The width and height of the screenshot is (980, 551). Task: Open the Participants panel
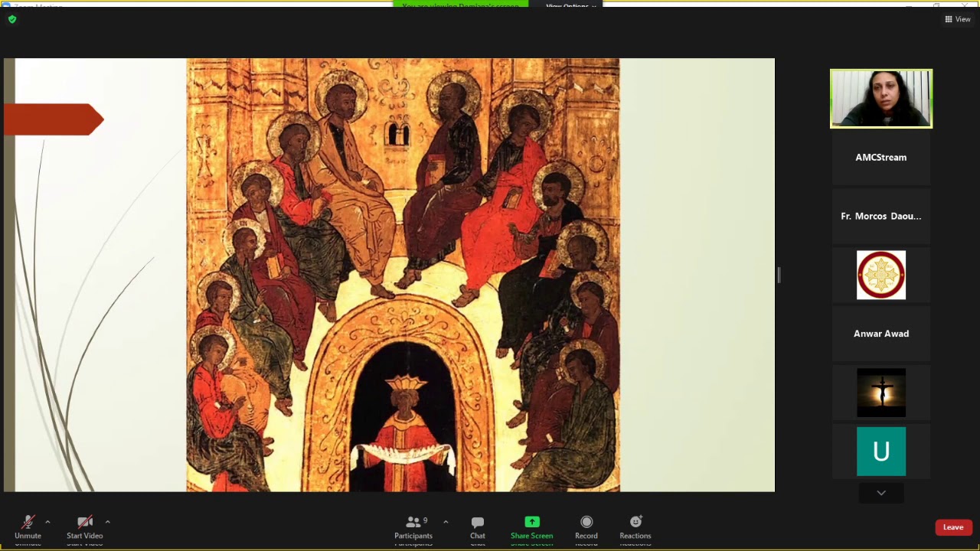[413, 527]
